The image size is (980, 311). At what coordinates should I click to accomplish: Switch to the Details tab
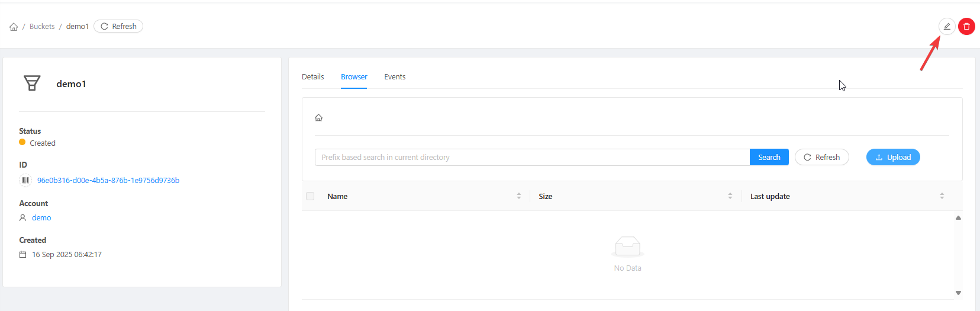(312, 77)
